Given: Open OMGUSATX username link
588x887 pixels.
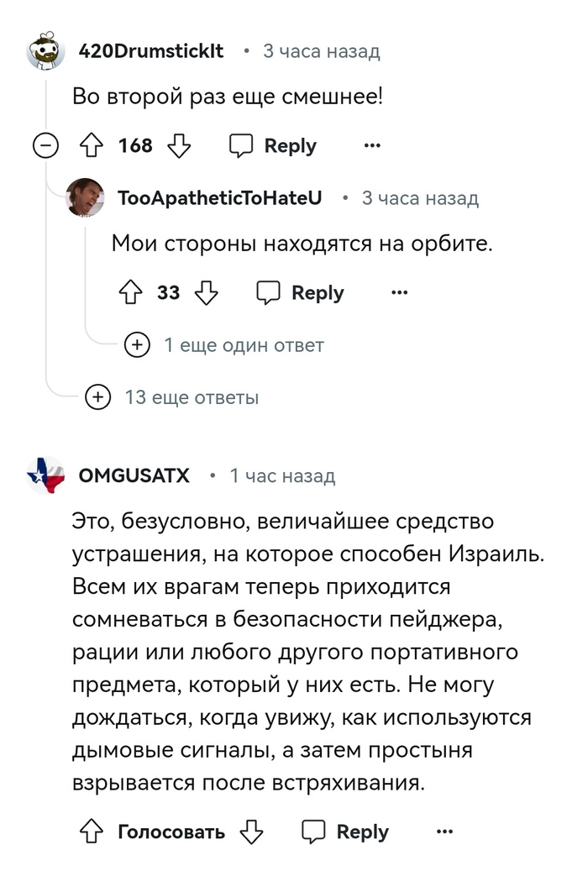Looking at the screenshot, I should click(x=134, y=476).
